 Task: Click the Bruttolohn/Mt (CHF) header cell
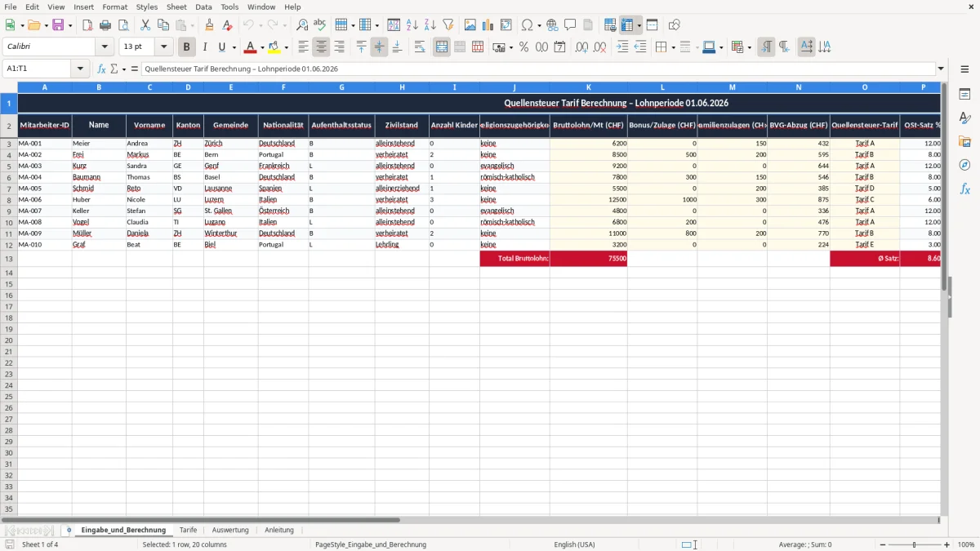point(588,125)
